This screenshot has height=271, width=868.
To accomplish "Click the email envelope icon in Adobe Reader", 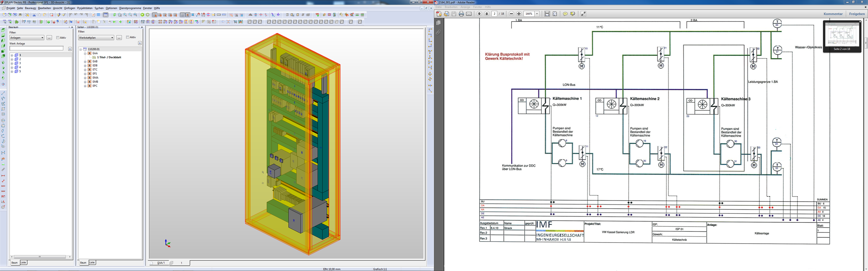I will pyautogui.click(x=469, y=14).
